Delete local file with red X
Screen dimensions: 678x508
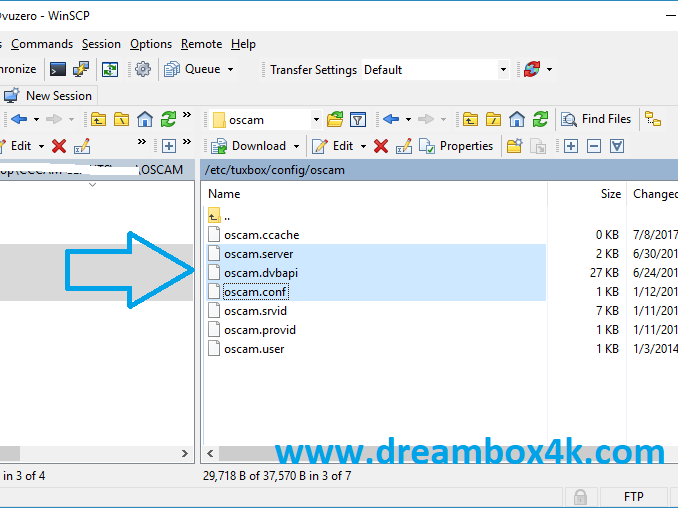pyautogui.click(x=59, y=146)
